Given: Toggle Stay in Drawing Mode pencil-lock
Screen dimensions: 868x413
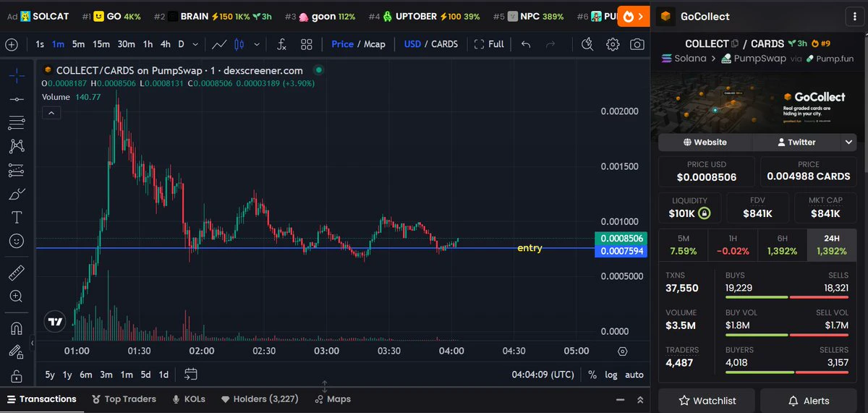Looking at the screenshot, I should (x=16, y=352).
